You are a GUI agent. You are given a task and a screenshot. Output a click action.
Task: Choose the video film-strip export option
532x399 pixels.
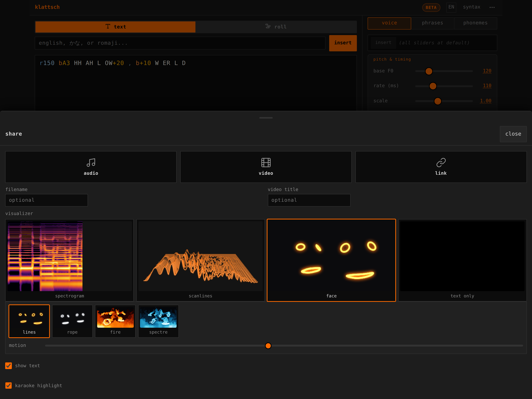(266, 167)
